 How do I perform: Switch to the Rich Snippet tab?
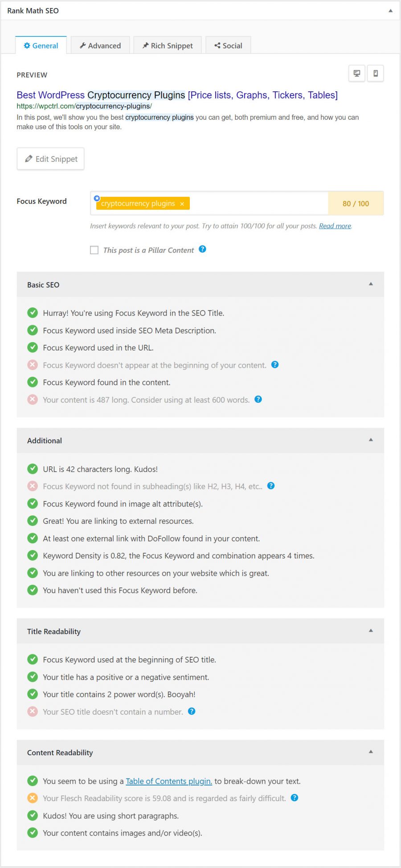click(x=168, y=45)
